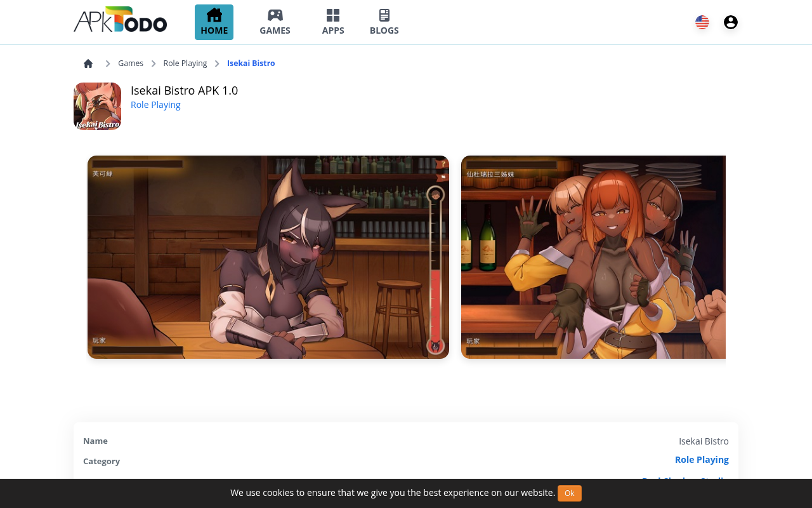Click the Isekai Bistro value in Name row
812x508 pixels.
[x=704, y=441]
